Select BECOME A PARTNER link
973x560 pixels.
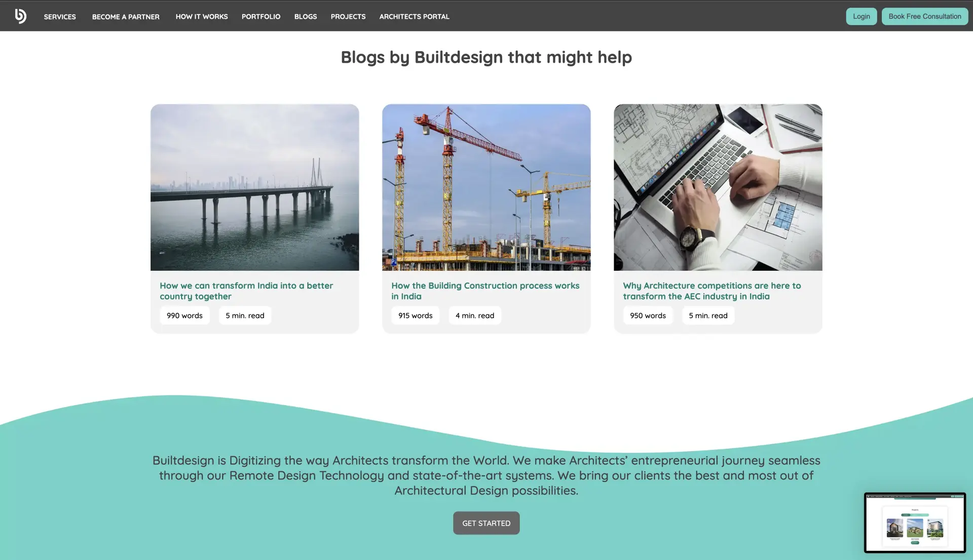tap(125, 16)
